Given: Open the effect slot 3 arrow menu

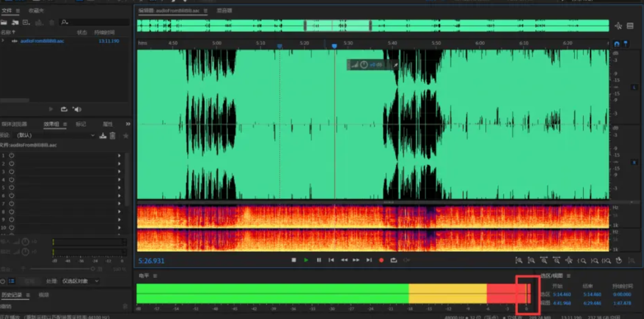Looking at the screenshot, I should point(119,172).
